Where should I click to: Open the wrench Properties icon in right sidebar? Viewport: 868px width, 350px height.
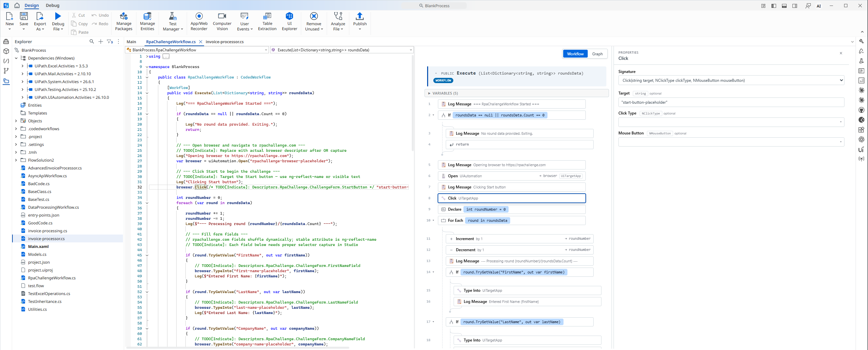click(861, 41)
